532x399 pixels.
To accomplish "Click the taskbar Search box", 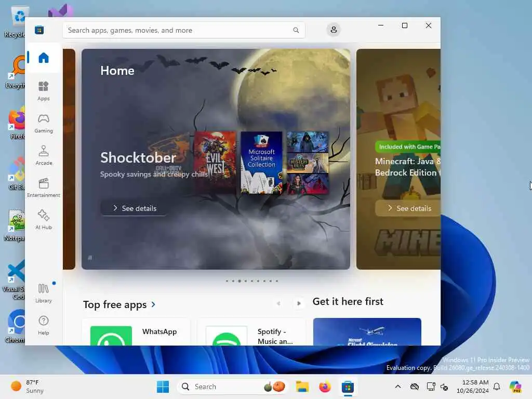I will (232, 387).
